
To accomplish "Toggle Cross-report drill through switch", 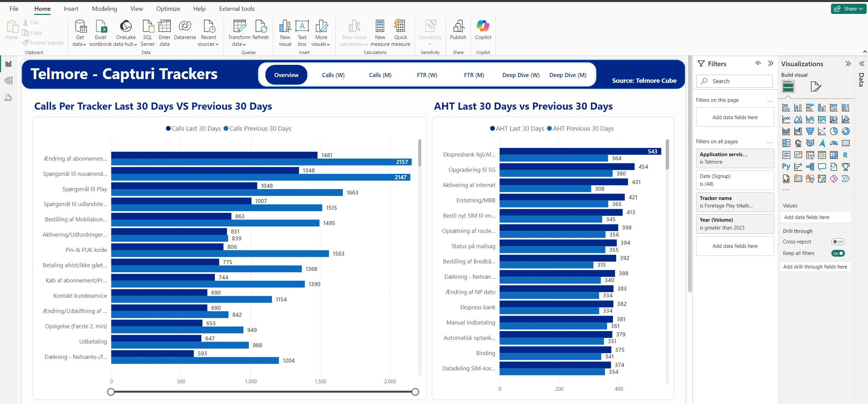I will [837, 242].
